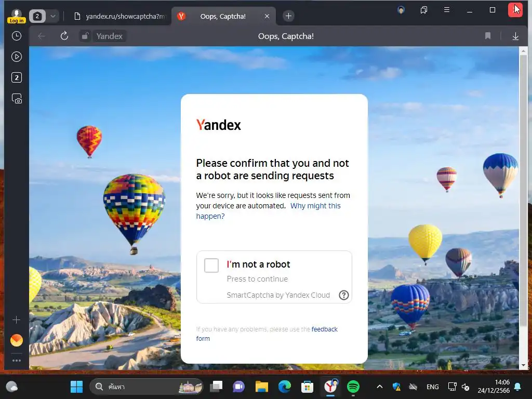532x399 pixels.
Task: Open sidebar more options three dots
Action: click(16, 361)
